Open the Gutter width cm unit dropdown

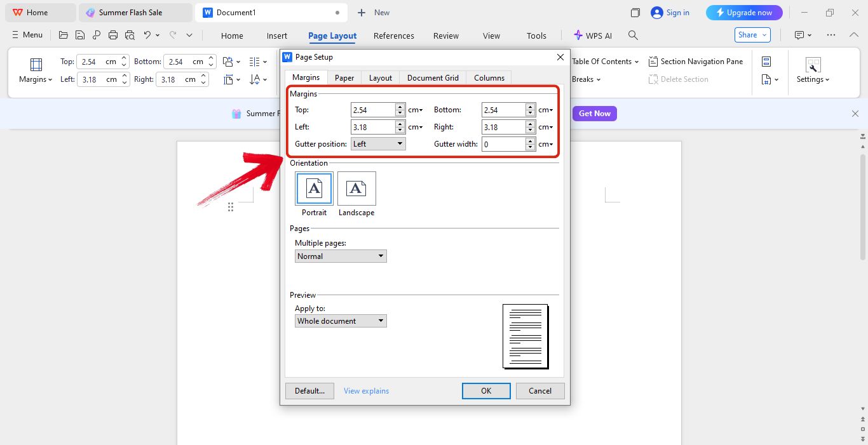tap(546, 144)
